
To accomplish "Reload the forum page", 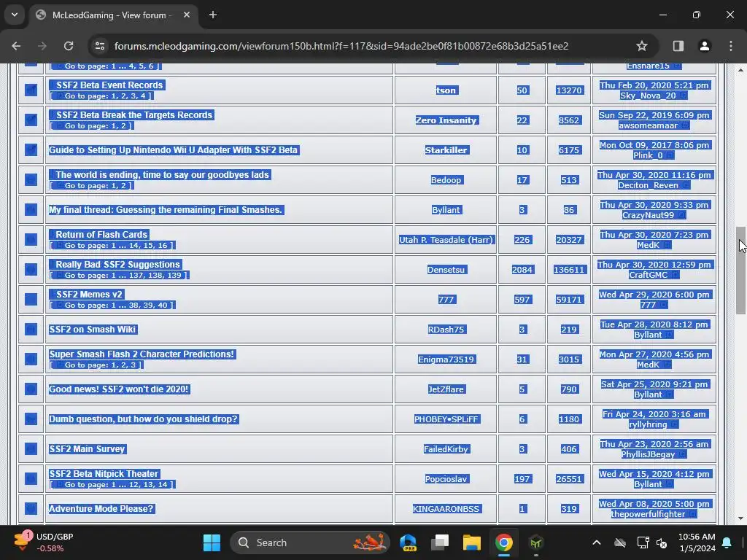I will [69, 46].
